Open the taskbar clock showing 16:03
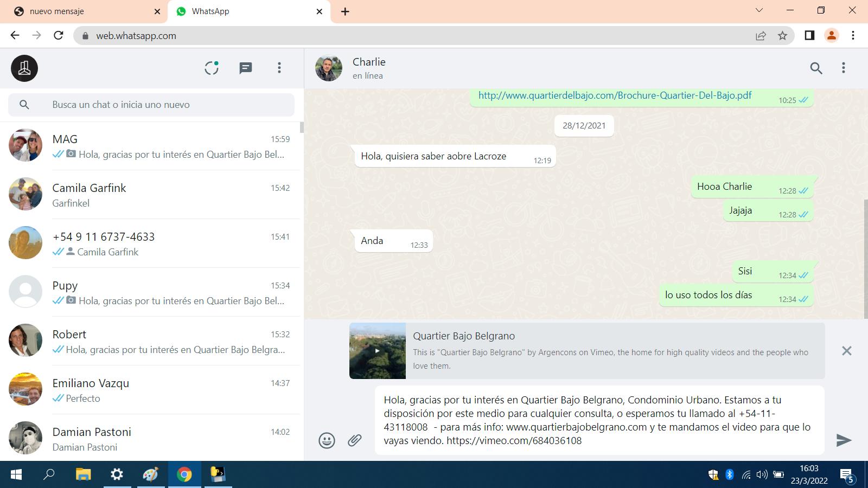 coord(809,474)
